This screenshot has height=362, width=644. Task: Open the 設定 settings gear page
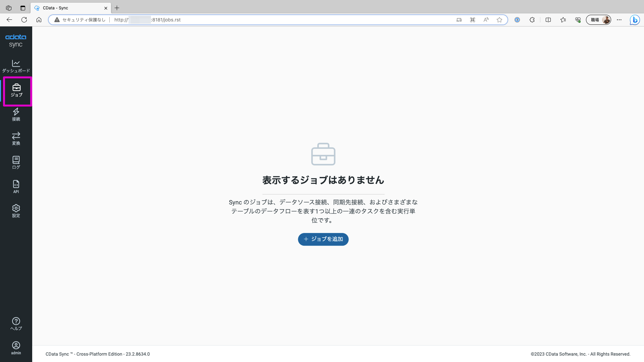[x=16, y=211]
